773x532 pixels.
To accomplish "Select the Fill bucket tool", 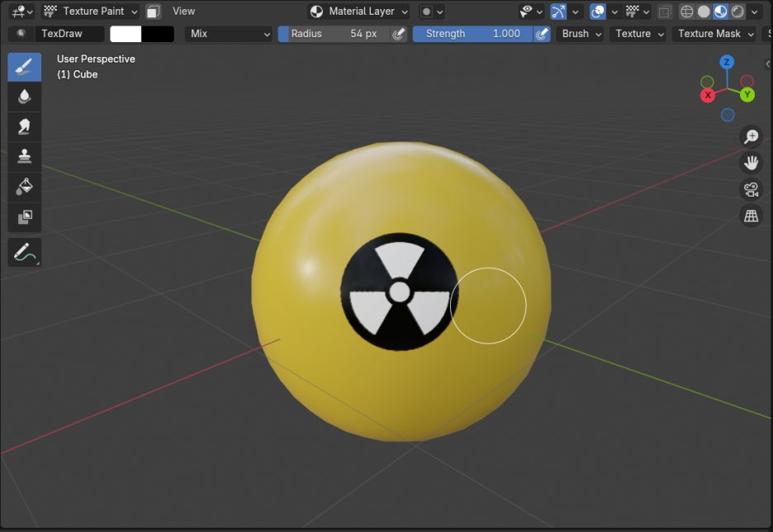I will pyautogui.click(x=24, y=187).
